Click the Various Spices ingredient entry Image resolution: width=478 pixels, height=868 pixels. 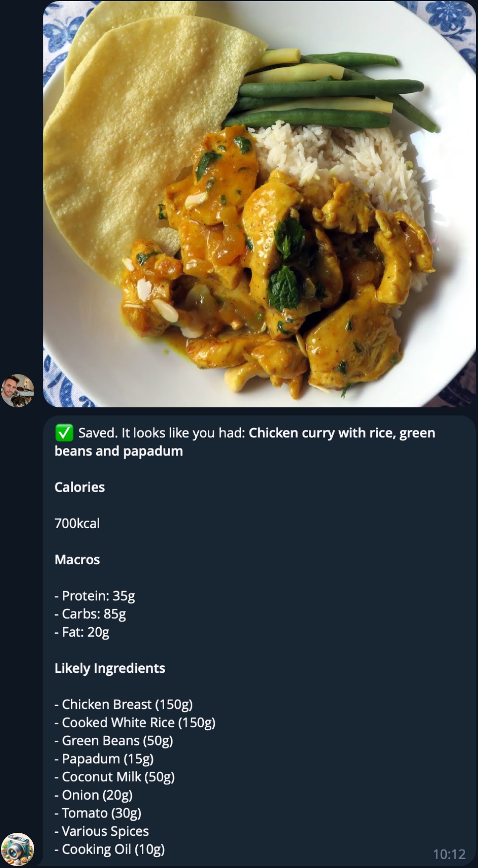(102, 831)
